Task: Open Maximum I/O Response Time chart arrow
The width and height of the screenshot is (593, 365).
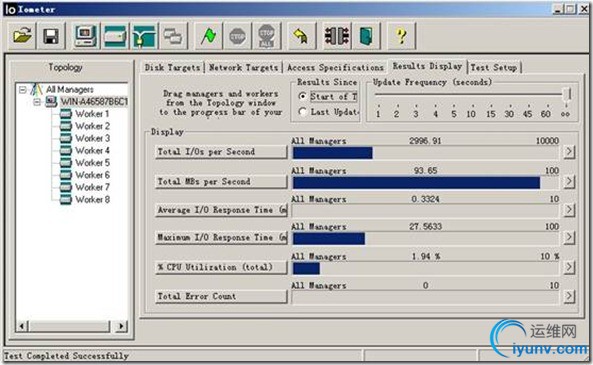Action: tap(569, 238)
